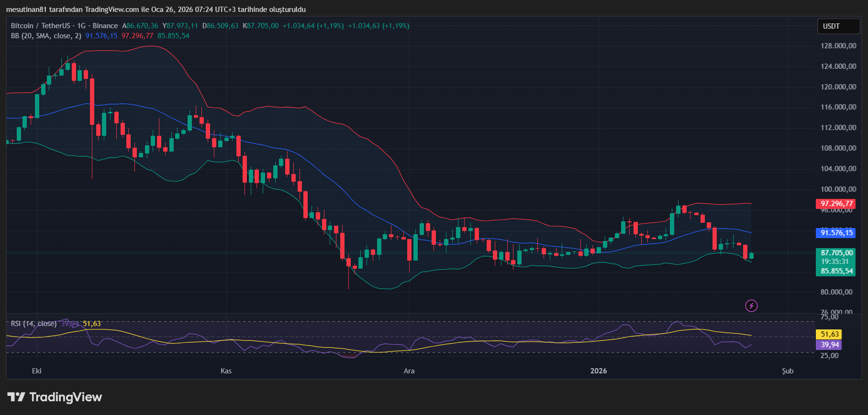
Task: Select the RSI (14, close) indicator legend
Action: 33,324
